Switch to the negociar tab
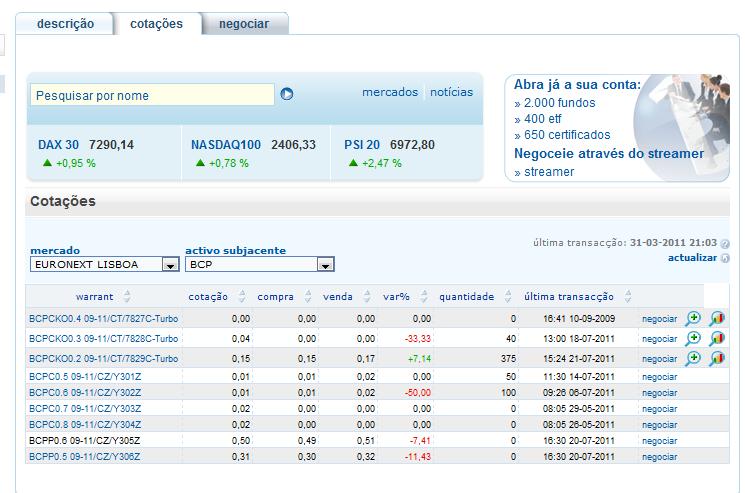 (x=244, y=24)
